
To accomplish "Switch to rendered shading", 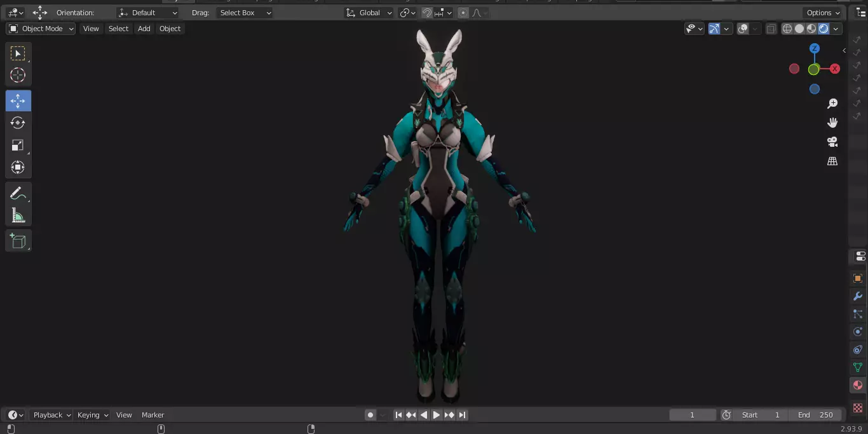I will coord(824,29).
